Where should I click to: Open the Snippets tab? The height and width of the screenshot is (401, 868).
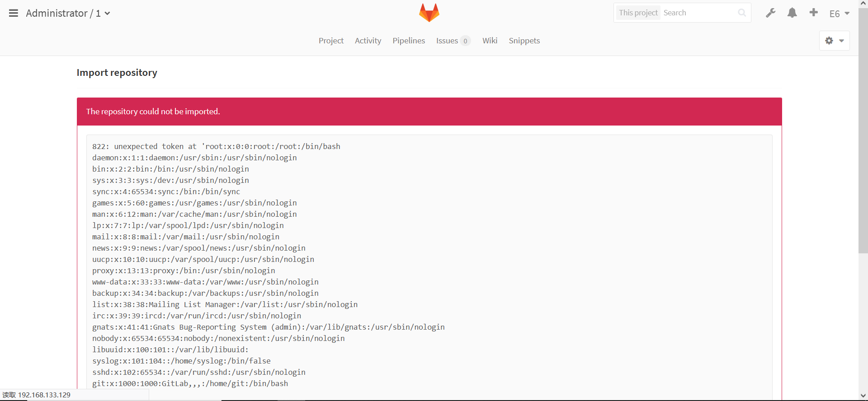tap(524, 41)
